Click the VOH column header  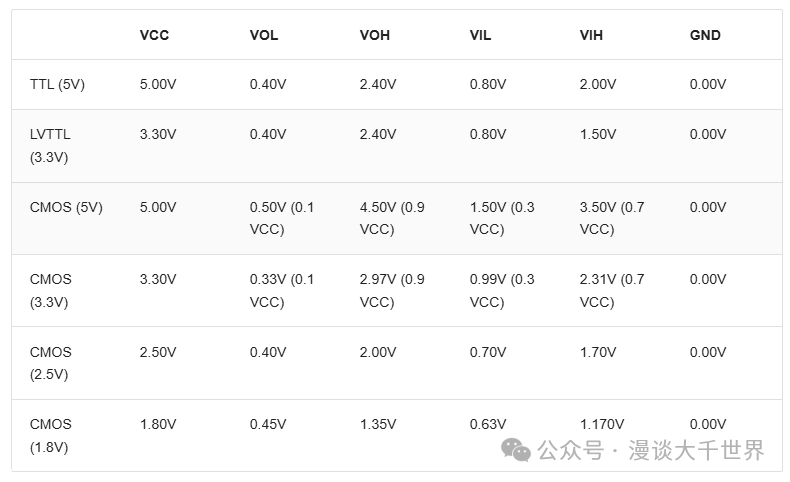(x=375, y=35)
